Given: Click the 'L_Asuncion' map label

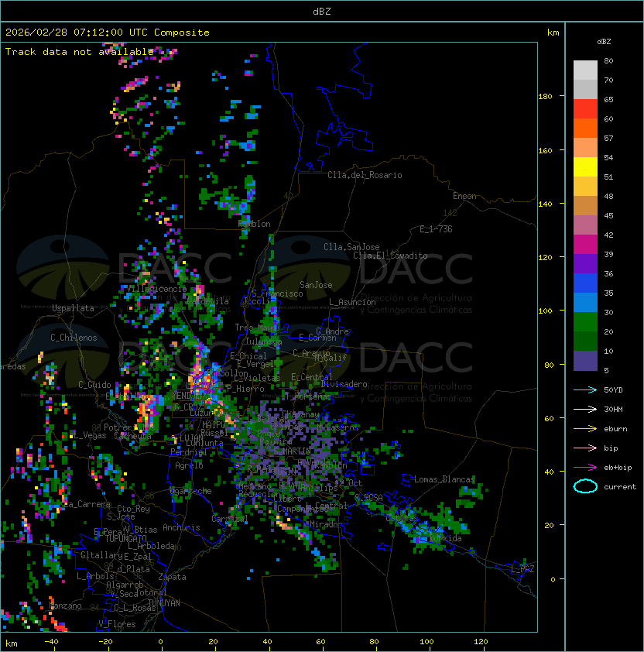Looking at the screenshot, I should 352,302.
